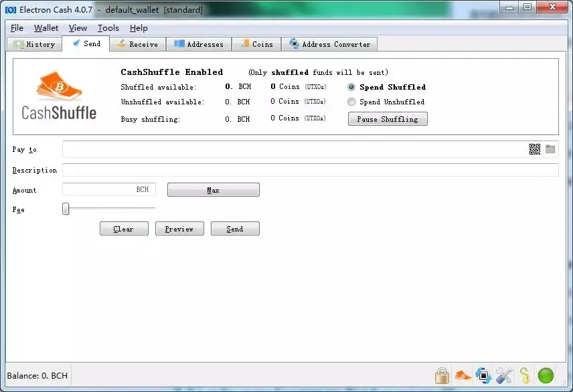The image size is (573, 392).
Task: Click the CashShuffle logo image
Action: coord(59,96)
